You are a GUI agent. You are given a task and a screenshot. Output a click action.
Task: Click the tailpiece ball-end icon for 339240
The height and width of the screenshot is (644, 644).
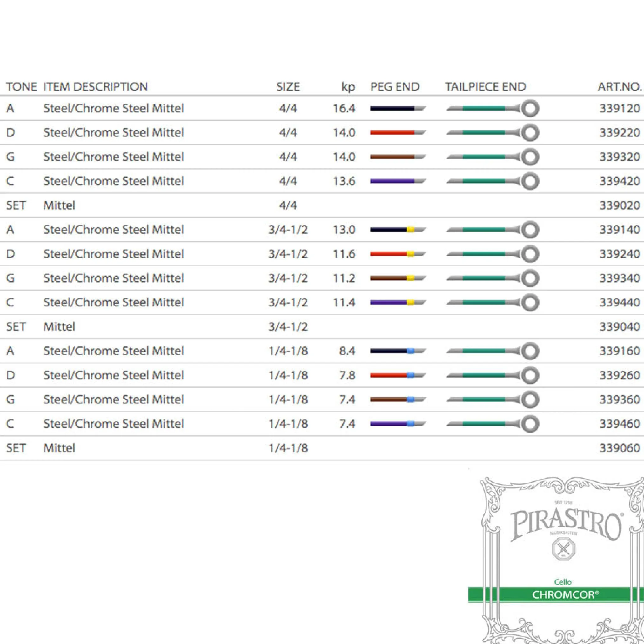point(493,254)
